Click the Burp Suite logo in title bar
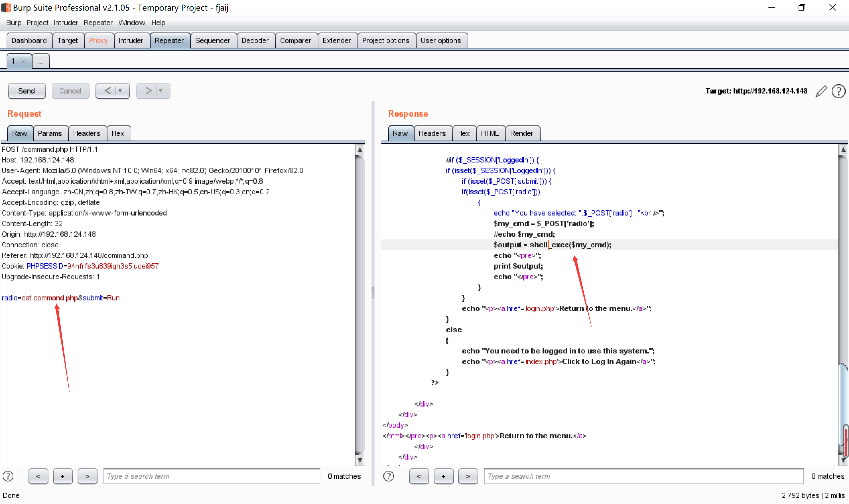Screen dimensions: 849x504 6,8
